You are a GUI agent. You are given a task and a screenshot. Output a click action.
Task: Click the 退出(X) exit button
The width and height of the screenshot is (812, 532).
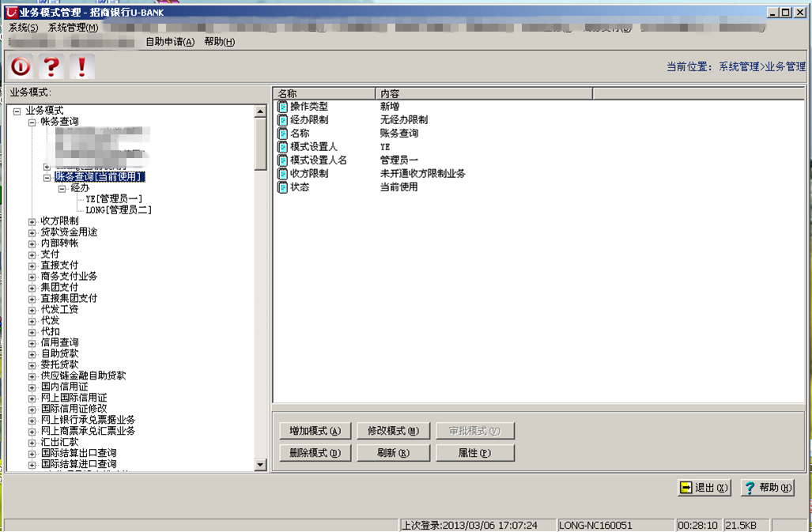tap(704, 488)
